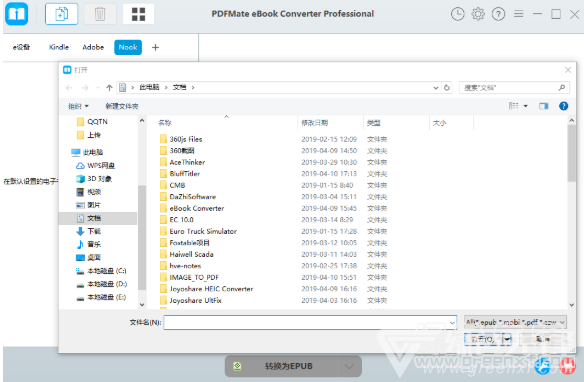Click the trash delete icon in toolbar
Viewport: 584px width, 382px height.
pyautogui.click(x=100, y=14)
